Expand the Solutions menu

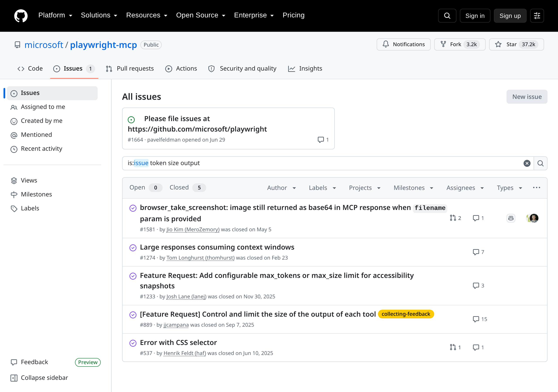tap(99, 15)
